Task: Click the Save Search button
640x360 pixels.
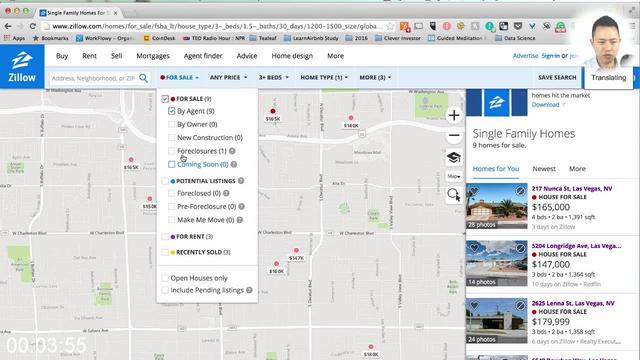Action: click(x=557, y=78)
